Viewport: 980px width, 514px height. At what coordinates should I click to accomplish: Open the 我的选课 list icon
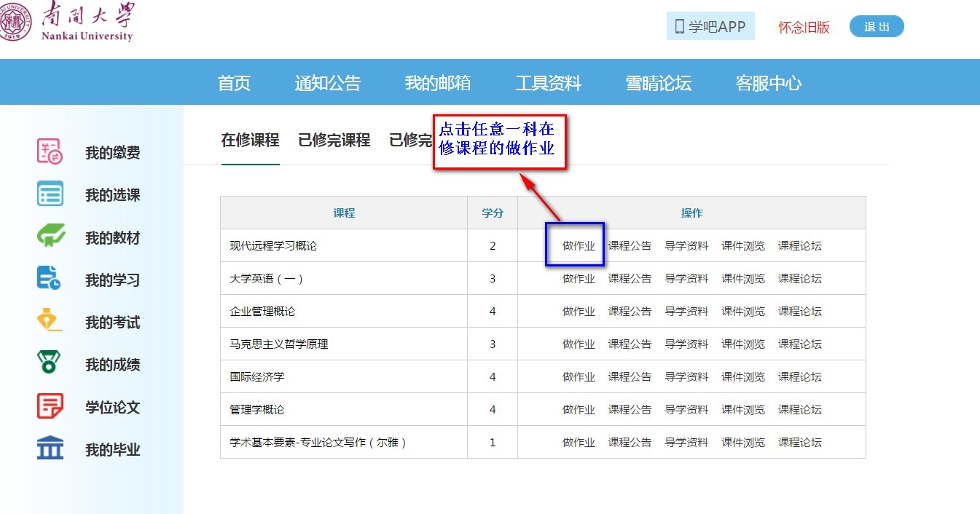tap(50, 194)
